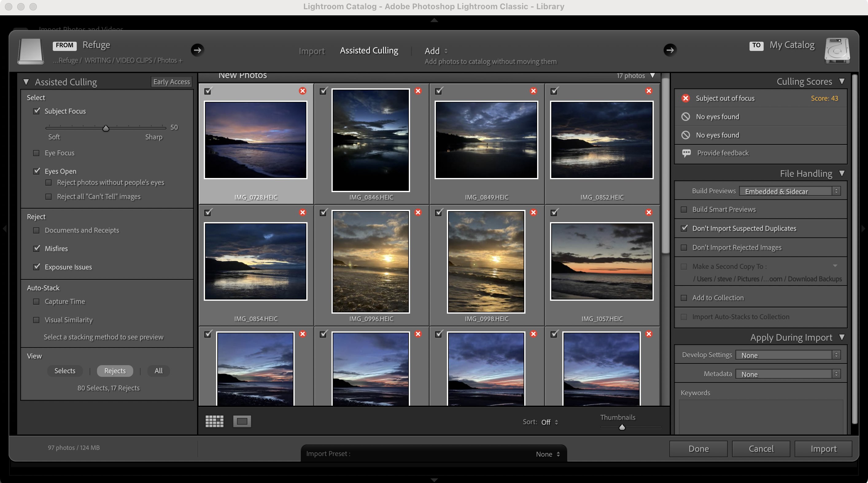Enable Build Smart Previews checkbox
This screenshot has height=483, width=868.
tap(684, 210)
